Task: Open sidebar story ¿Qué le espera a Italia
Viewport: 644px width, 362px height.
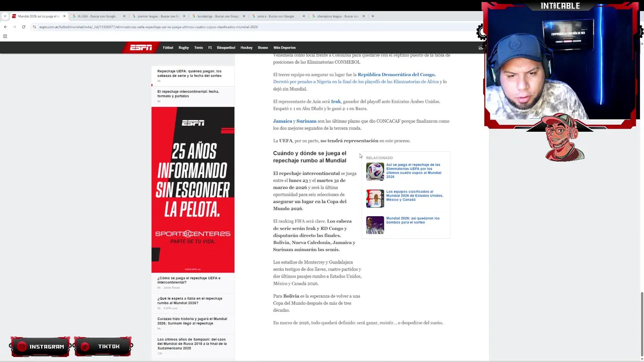Action: (x=190, y=301)
